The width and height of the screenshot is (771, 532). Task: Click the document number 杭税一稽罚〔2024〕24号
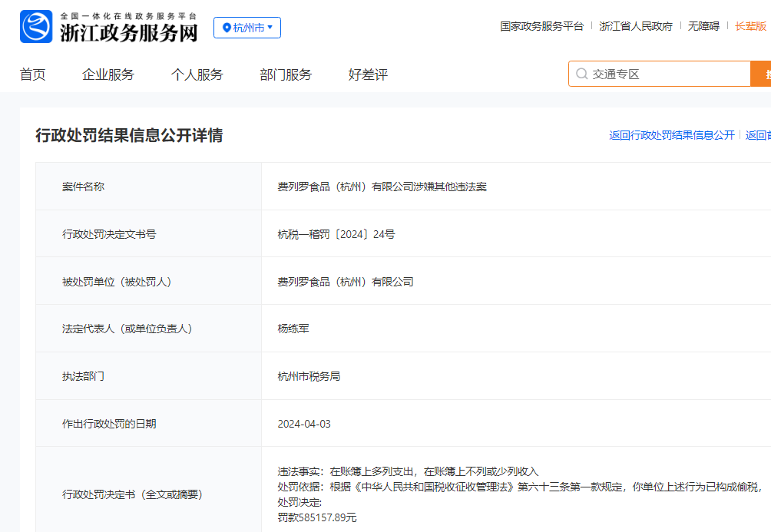click(336, 234)
